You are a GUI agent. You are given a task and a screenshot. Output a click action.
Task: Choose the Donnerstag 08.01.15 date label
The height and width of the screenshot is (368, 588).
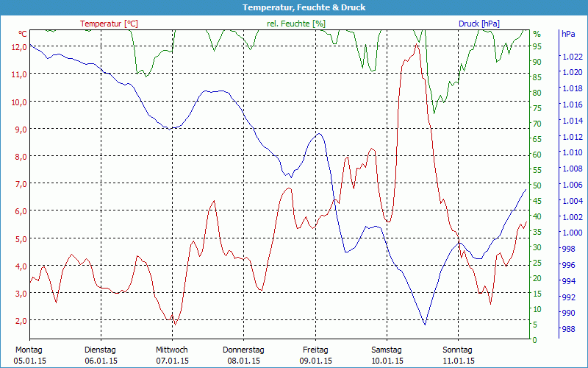(x=243, y=355)
